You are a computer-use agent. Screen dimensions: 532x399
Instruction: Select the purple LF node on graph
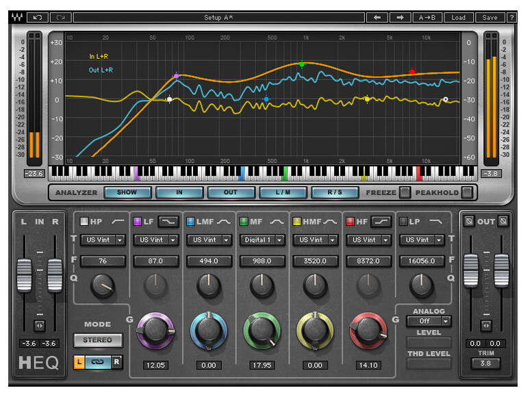tap(176, 76)
